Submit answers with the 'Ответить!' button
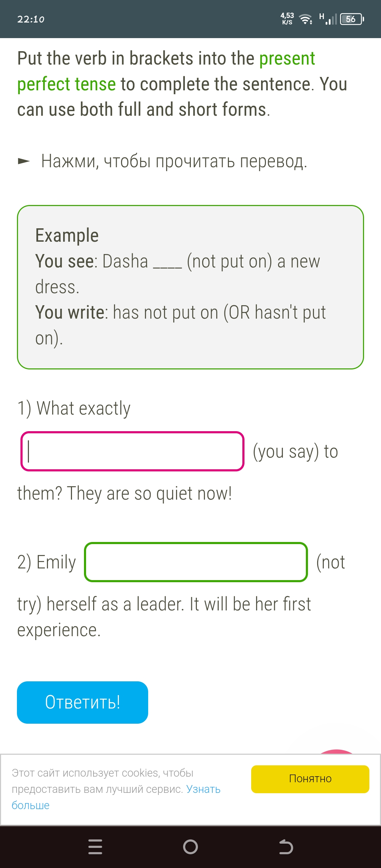This screenshot has width=381, height=868. coord(82,702)
